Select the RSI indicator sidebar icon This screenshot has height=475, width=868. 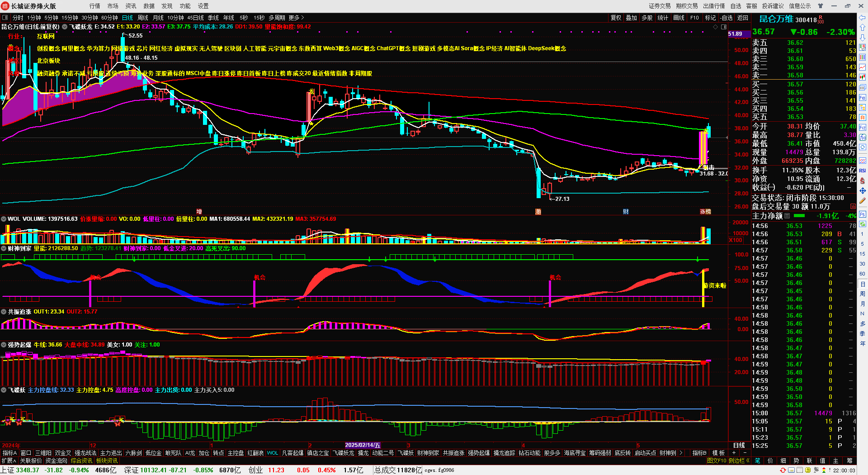[x=863, y=171]
